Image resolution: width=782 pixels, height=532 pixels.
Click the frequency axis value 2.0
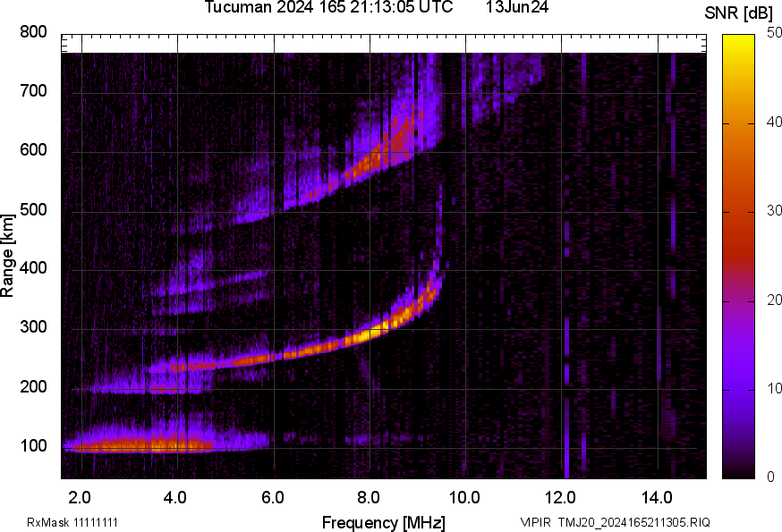[x=79, y=498]
